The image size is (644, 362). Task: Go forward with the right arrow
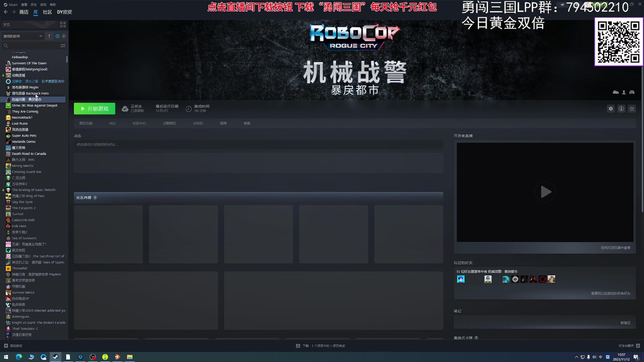tap(14, 12)
